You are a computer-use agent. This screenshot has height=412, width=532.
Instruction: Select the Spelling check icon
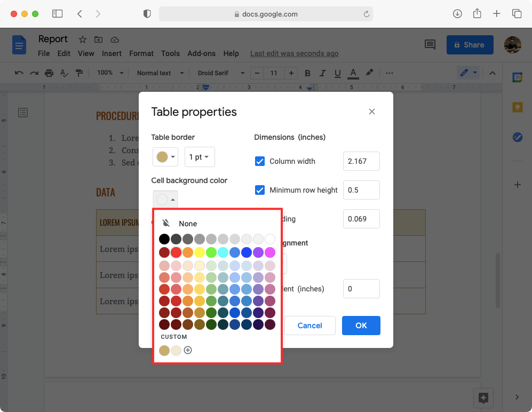63,73
